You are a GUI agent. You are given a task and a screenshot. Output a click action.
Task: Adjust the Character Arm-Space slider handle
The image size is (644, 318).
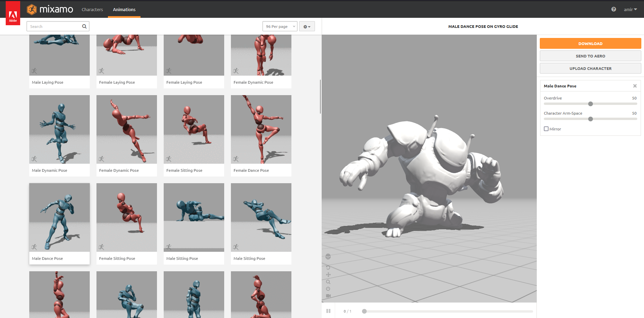tap(591, 119)
